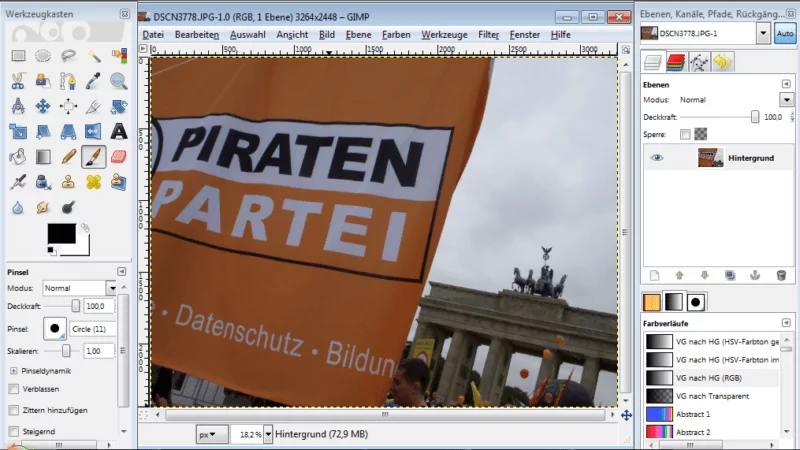Open the Datei menu
Image resolution: width=800 pixels, height=450 pixels.
tap(153, 35)
